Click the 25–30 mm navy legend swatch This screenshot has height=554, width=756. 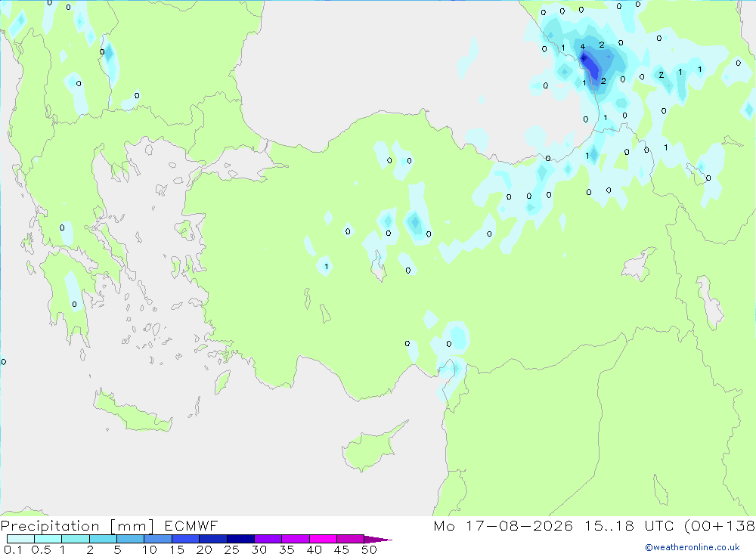(240, 539)
